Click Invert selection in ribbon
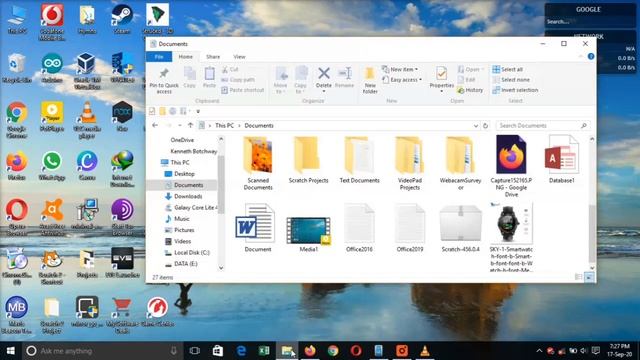640x360 pixels. (515, 90)
